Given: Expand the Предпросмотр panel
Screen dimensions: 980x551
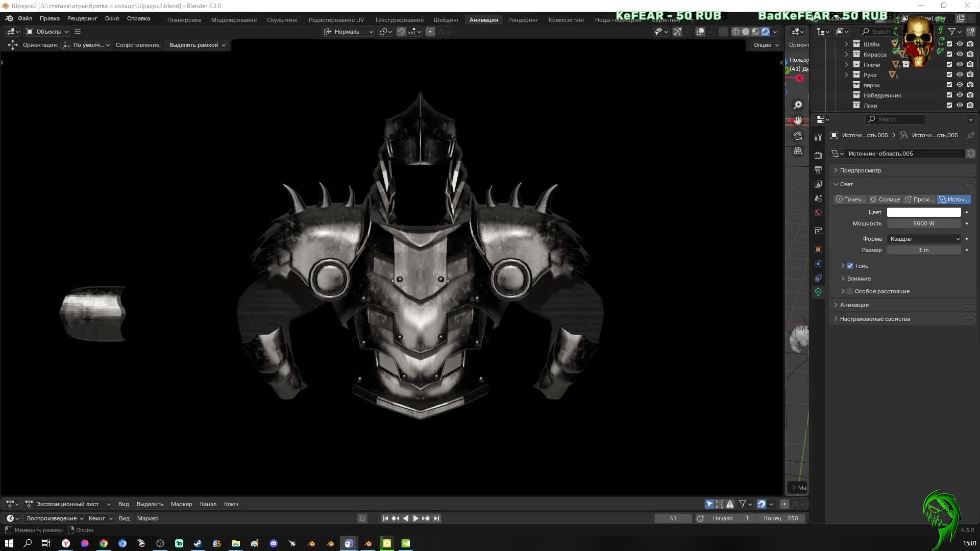Looking at the screenshot, I should 860,170.
